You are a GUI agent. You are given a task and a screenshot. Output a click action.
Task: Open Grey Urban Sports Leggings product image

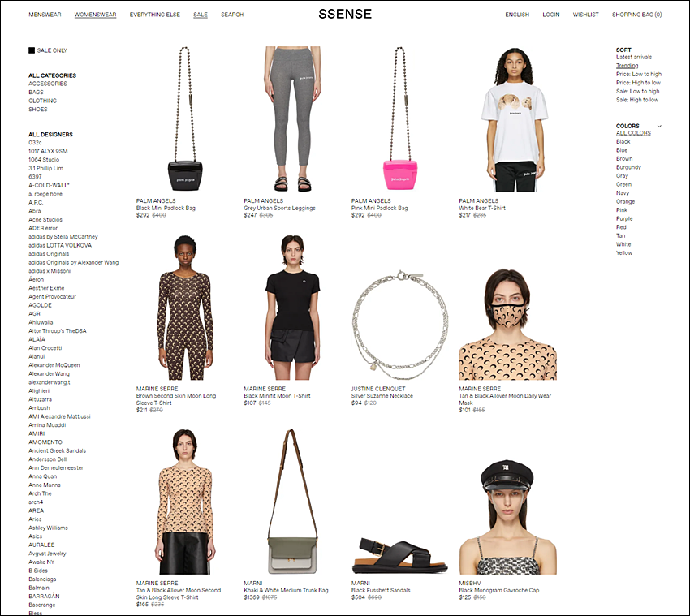click(292, 119)
